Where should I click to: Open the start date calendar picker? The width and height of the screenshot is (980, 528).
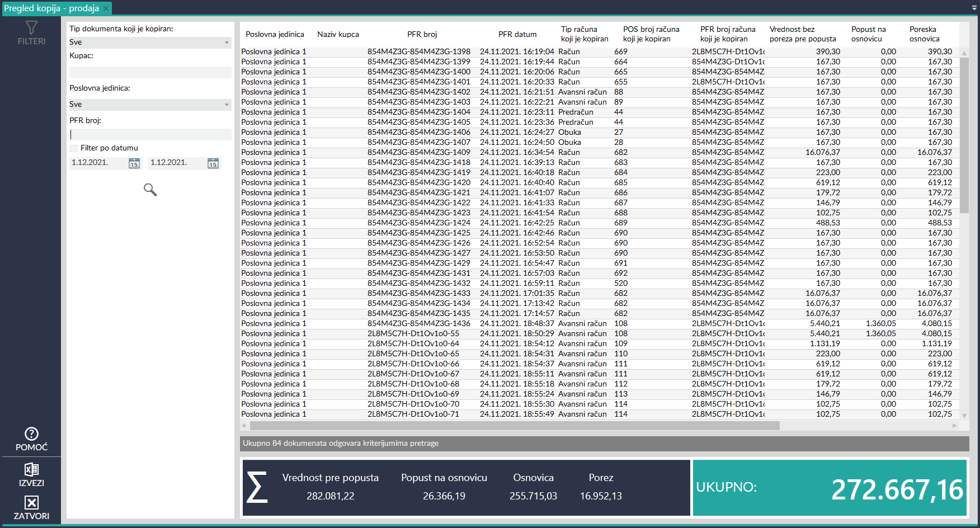pos(134,163)
